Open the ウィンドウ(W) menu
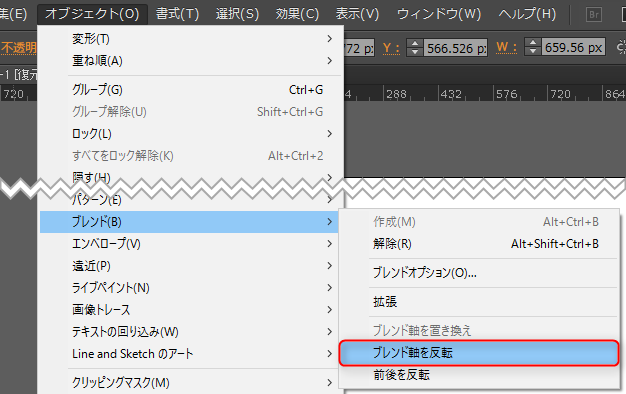This screenshot has width=626, height=394. point(439,14)
